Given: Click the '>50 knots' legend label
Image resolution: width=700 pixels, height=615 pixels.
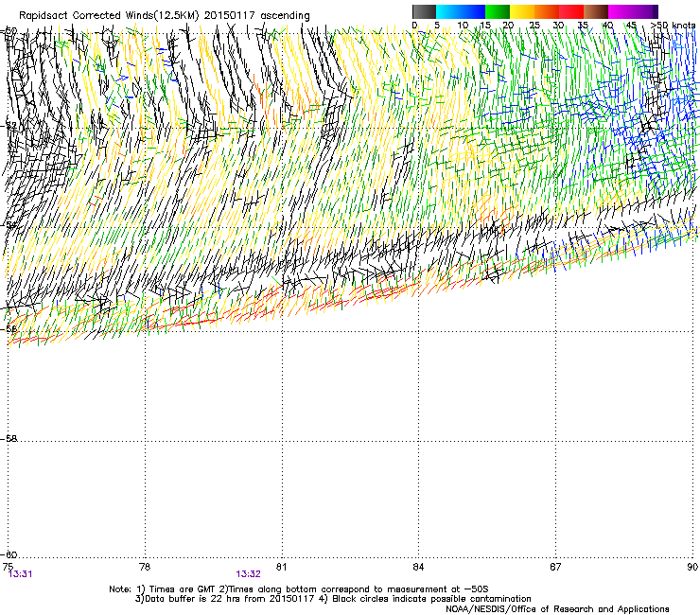Looking at the screenshot, I should [673, 26].
